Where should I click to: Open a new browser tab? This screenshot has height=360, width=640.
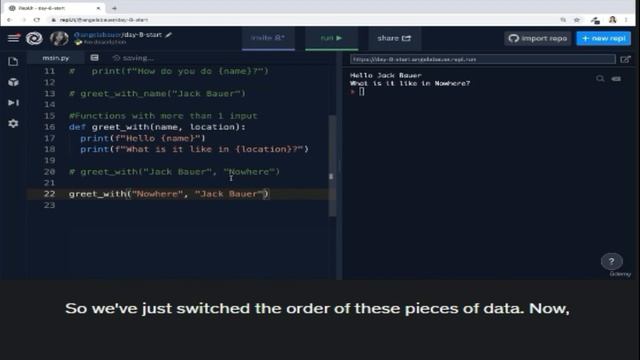[x=114, y=8]
